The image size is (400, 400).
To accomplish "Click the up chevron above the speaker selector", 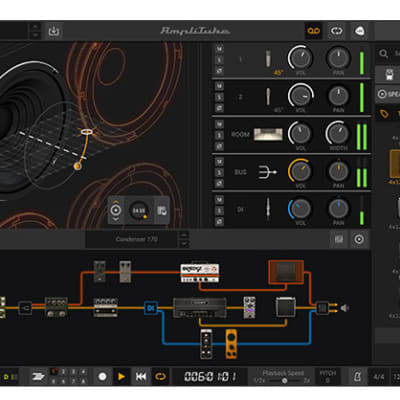I will point(116,201).
